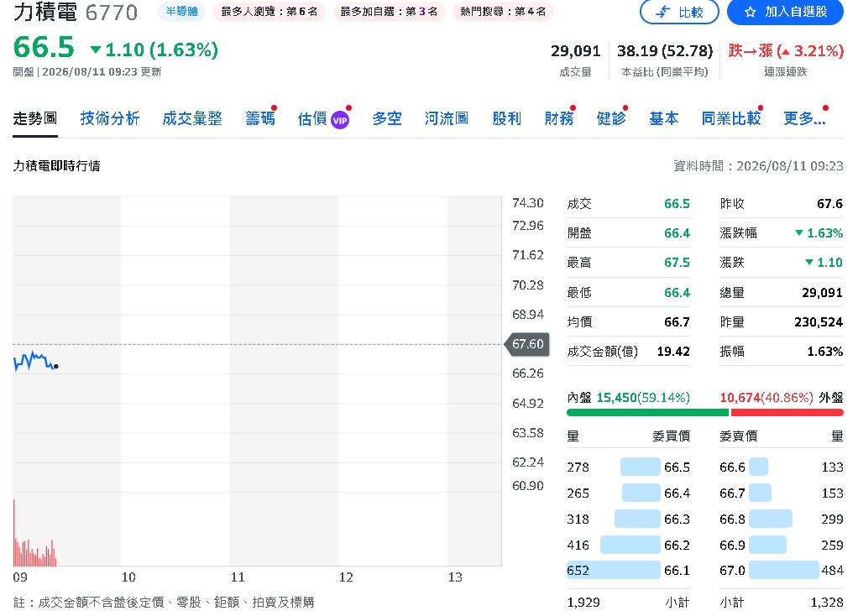Click the last trade dot on price line

point(55,367)
